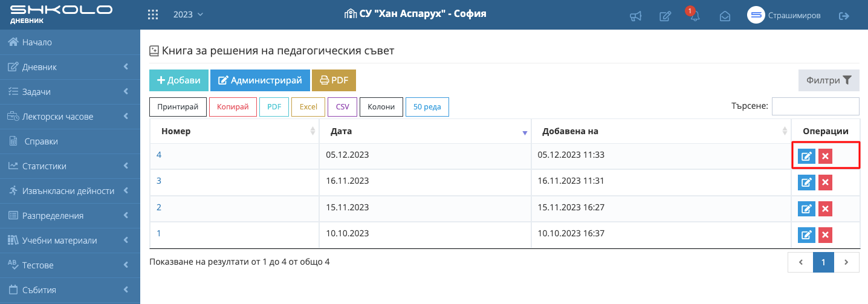Open the 2023 school year dropdown
The image size is (868, 304).
(188, 15)
